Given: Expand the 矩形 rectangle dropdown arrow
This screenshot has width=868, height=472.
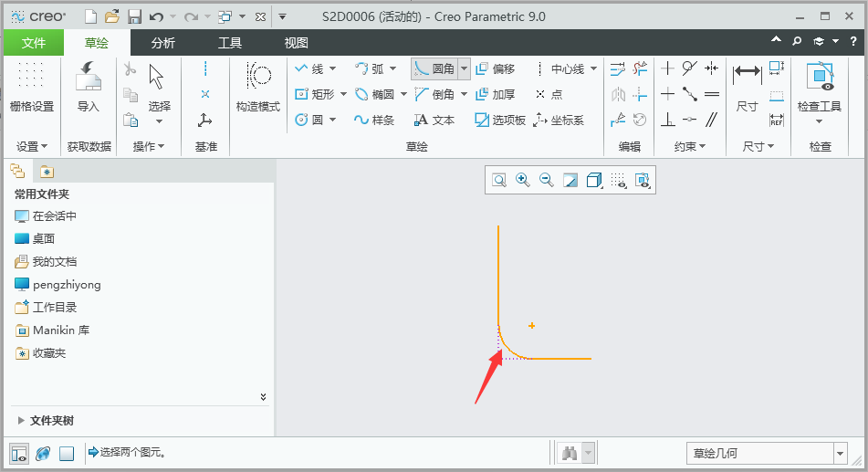Looking at the screenshot, I should click(x=343, y=94).
